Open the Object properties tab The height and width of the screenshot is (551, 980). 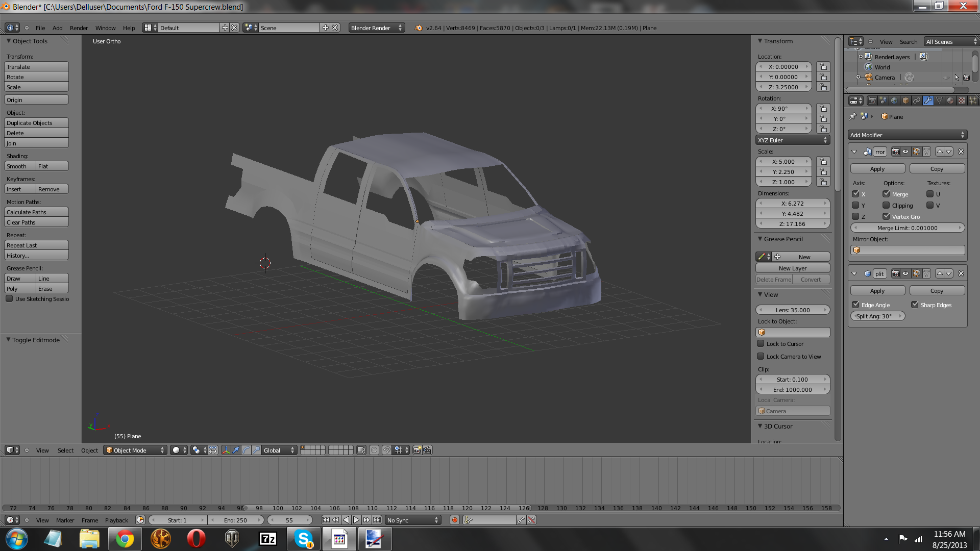(x=905, y=101)
